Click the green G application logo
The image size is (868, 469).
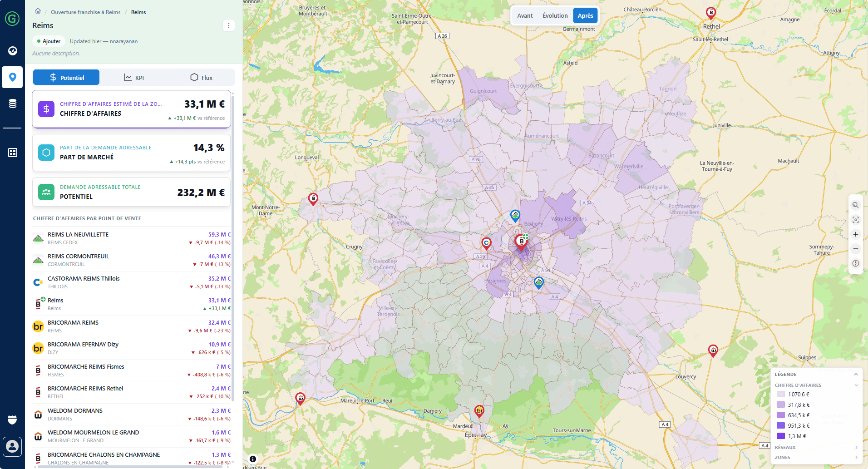coord(12,19)
